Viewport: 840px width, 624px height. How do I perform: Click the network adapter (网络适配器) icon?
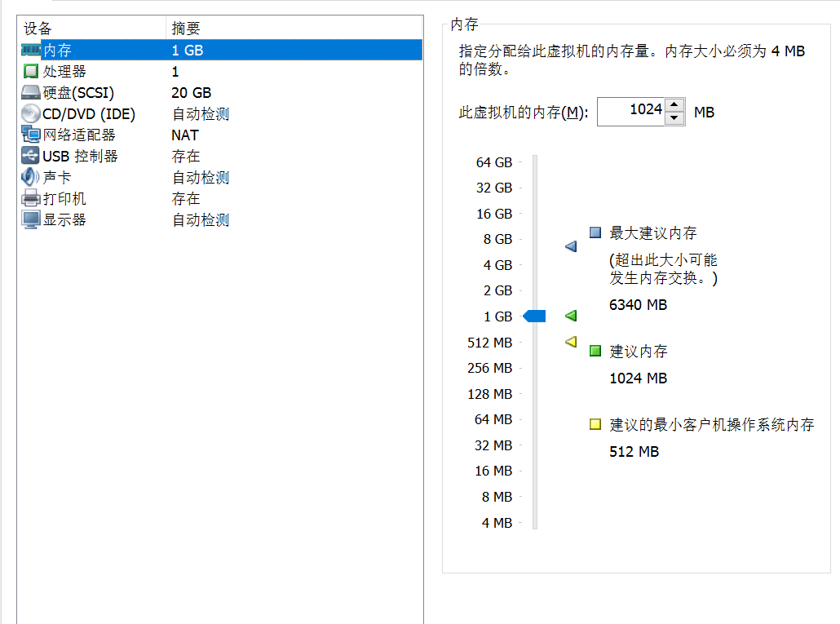tap(31, 135)
